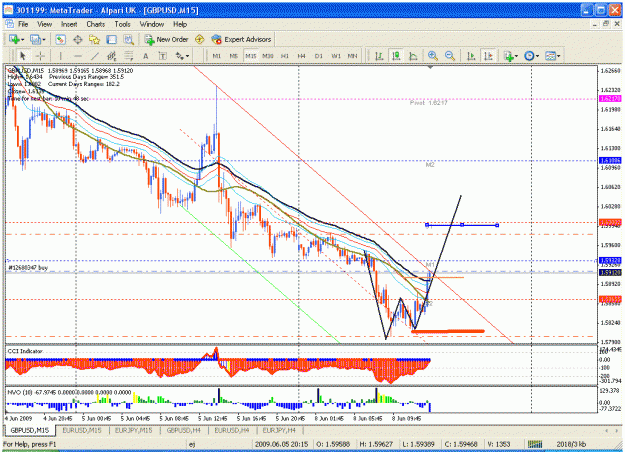Zoom out on the chart
Screen dimensions: 625x452
point(450,56)
